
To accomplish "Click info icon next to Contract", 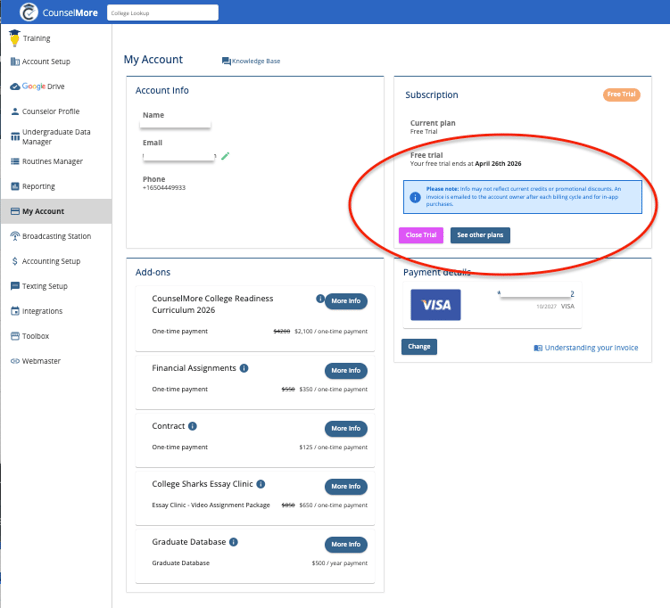I will click(193, 426).
